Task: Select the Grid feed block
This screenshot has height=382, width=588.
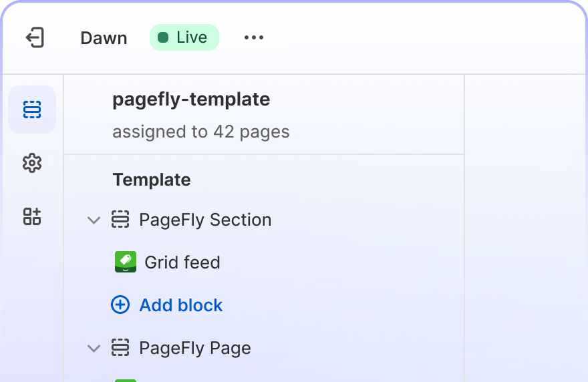Action: click(x=264, y=262)
